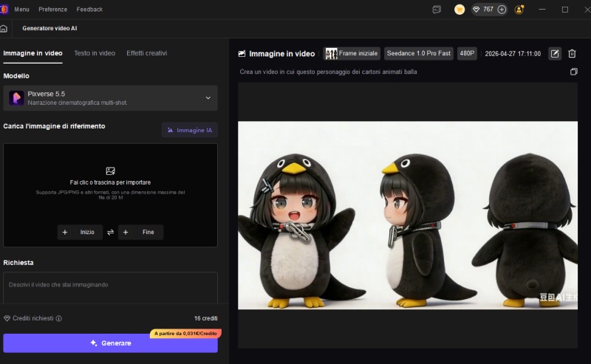Screen dimensions: 591x364
Task: Click the Frame iniziale thumbnail icon
Action: click(331, 53)
